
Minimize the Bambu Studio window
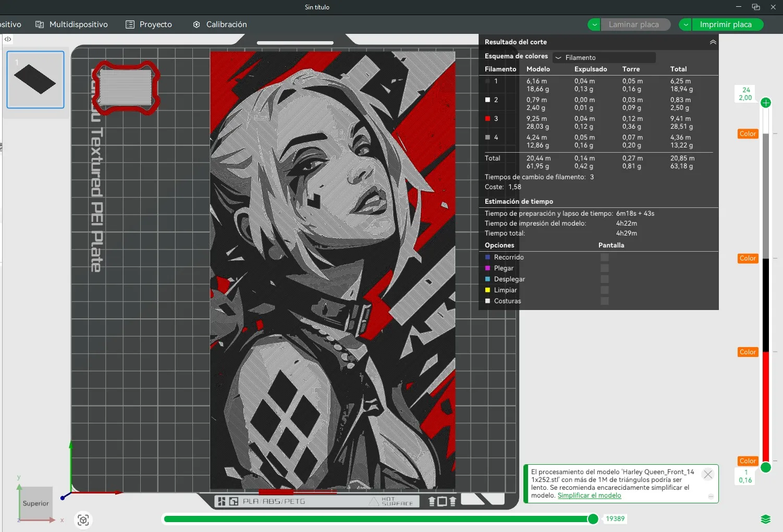coord(739,7)
